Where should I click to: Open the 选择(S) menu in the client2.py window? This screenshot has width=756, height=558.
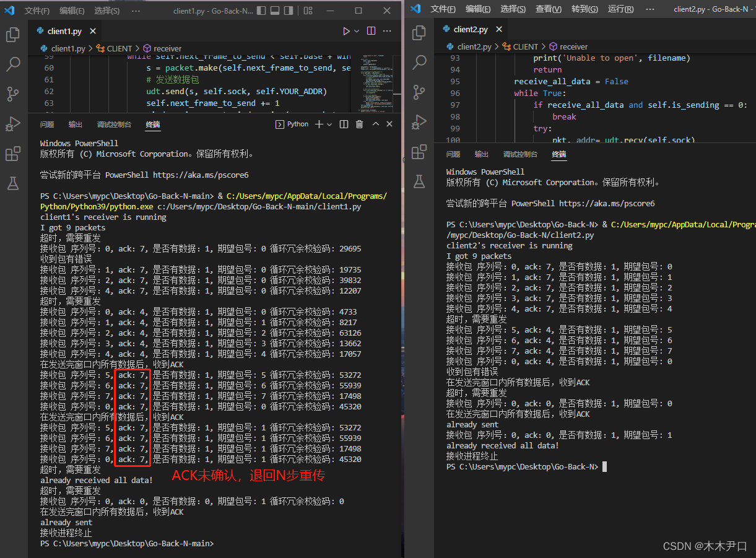[x=513, y=9]
